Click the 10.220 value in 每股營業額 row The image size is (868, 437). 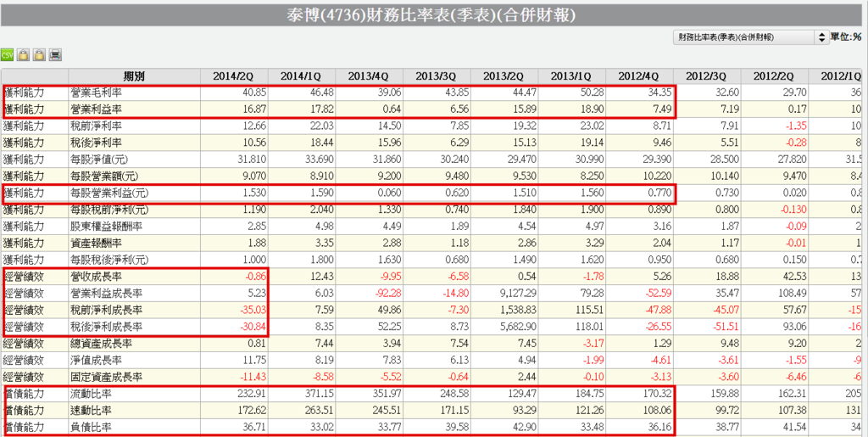click(x=657, y=176)
